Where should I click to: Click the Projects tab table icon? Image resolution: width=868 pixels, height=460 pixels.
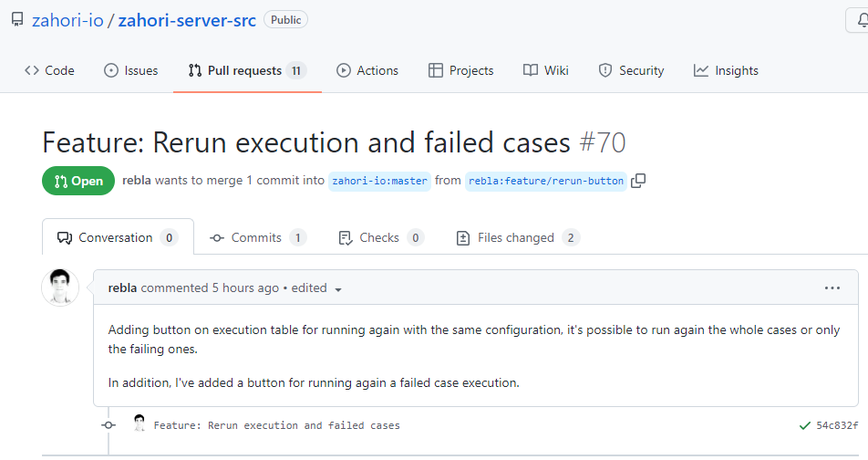[436, 70]
